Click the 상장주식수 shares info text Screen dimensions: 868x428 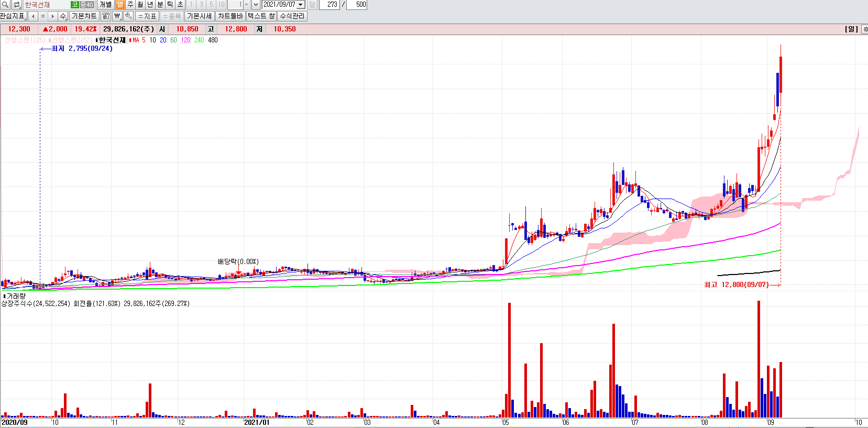point(36,304)
